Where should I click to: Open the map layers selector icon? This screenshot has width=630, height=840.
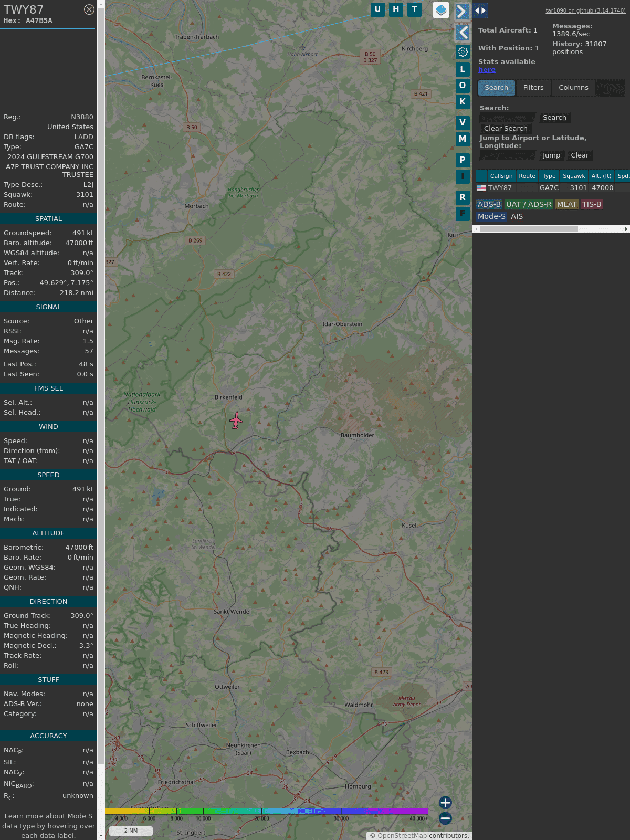click(x=441, y=10)
